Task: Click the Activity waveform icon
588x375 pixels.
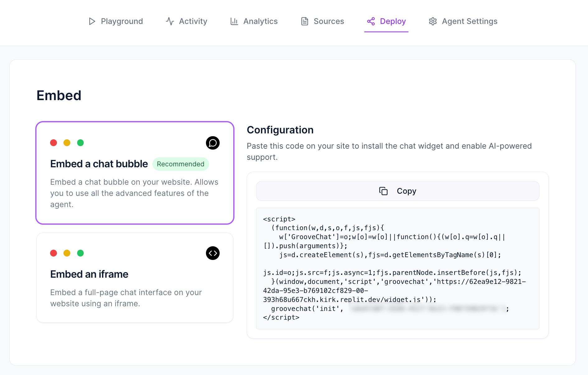Action: tap(170, 21)
